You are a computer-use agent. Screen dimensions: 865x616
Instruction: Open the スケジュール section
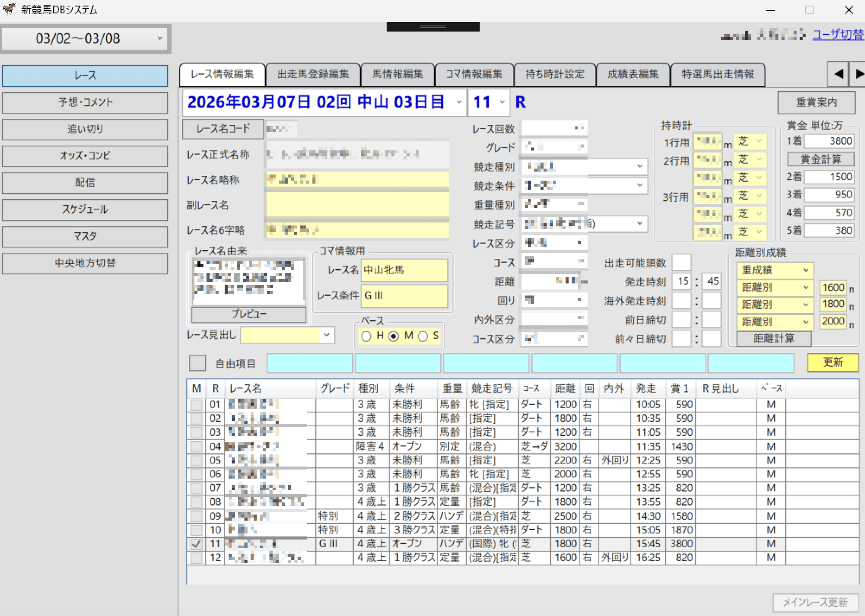[85, 210]
